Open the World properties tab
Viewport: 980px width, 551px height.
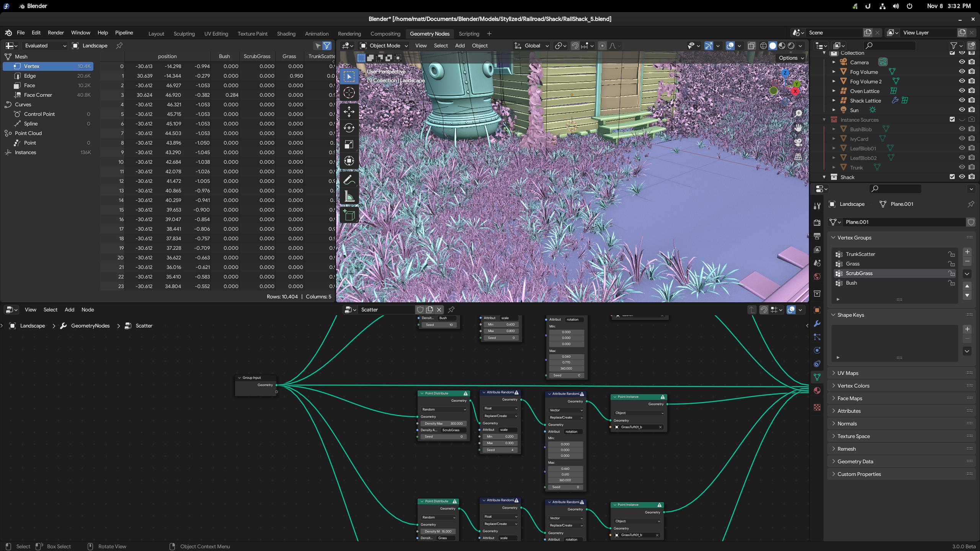[x=817, y=276]
